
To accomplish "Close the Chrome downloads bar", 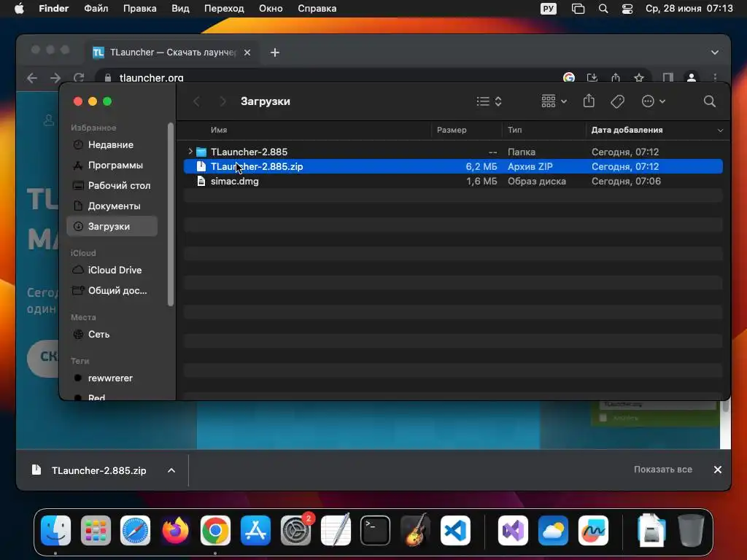I will pos(718,470).
